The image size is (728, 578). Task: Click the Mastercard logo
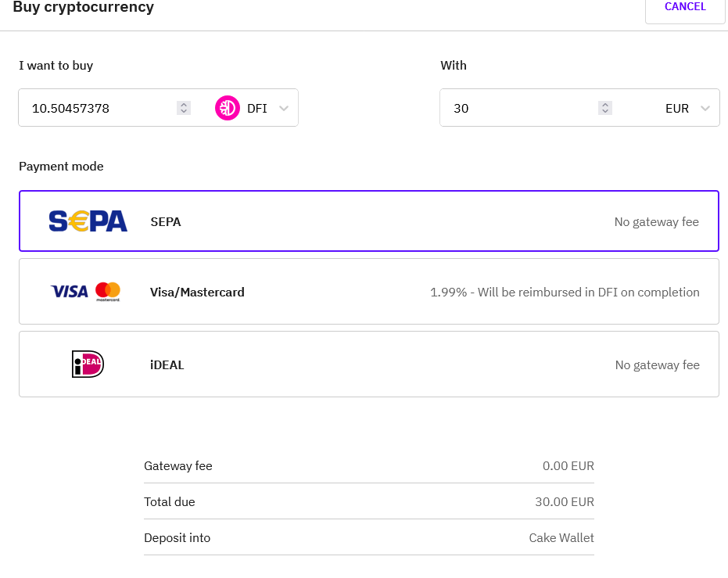pos(108,292)
